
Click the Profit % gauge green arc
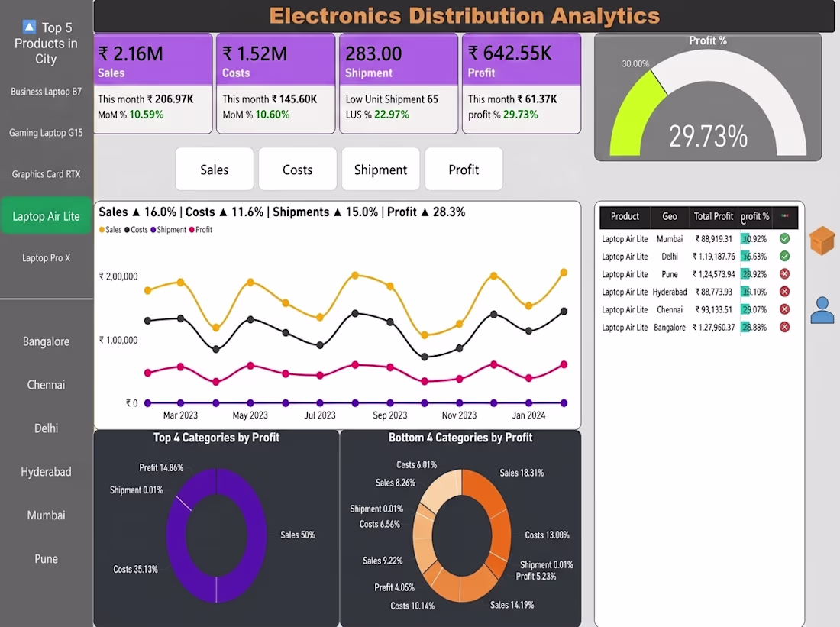point(632,118)
